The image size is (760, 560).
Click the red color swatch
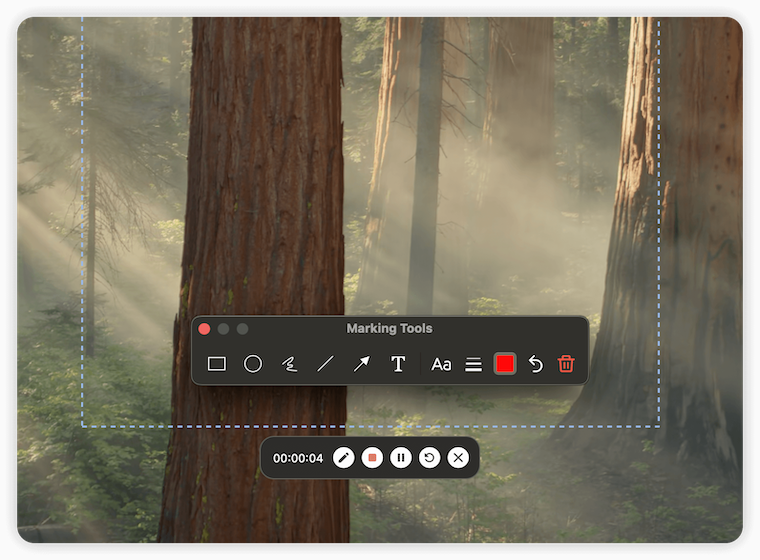coord(505,364)
